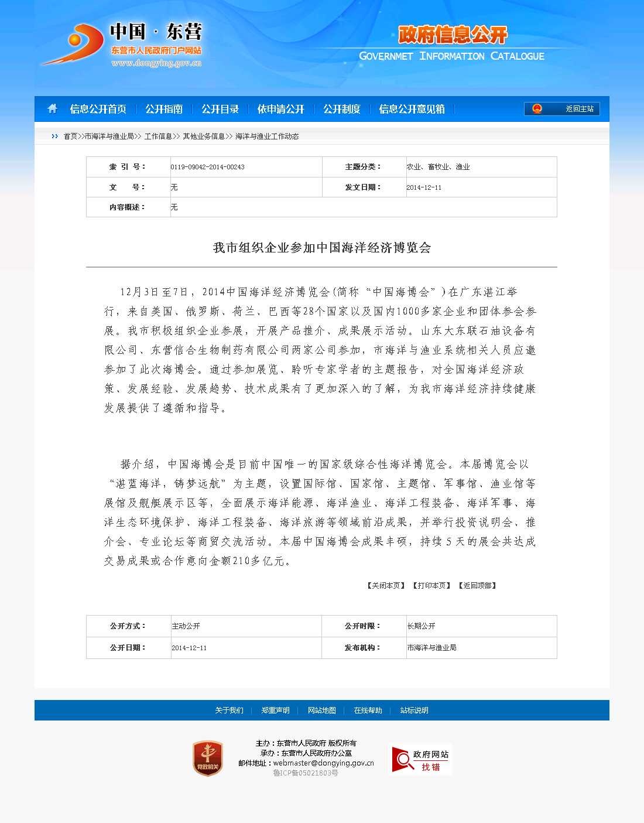This screenshot has height=823, width=644.
Task: Click 海洋与渔业工作动态 breadcrumb link
Action: point(267,136)
